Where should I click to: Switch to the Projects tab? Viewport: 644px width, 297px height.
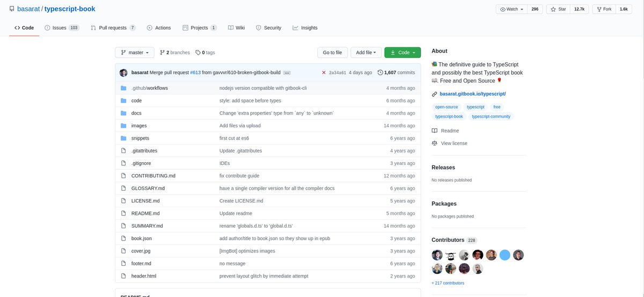click(200, 28)
